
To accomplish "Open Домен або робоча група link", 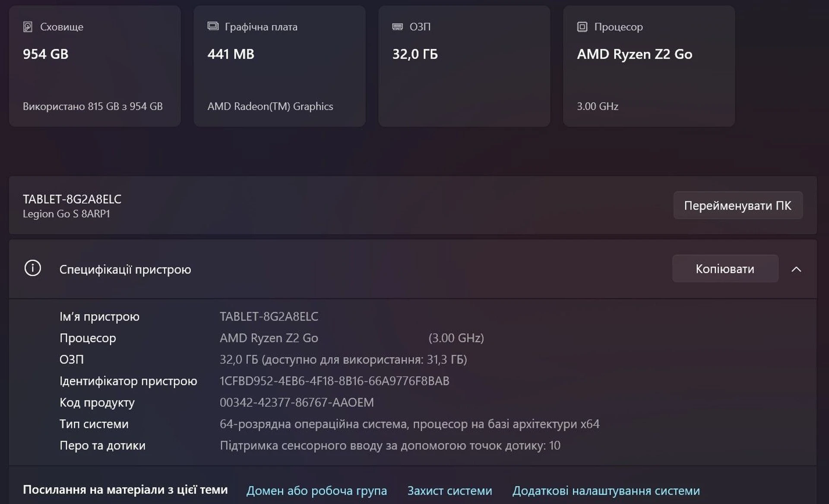I will point(316,491).
